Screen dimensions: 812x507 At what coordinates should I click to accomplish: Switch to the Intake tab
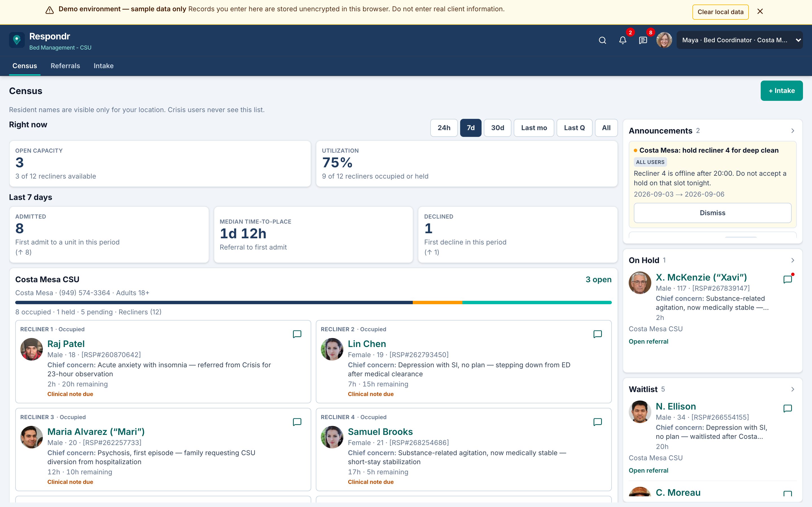(x=103, y=66)
